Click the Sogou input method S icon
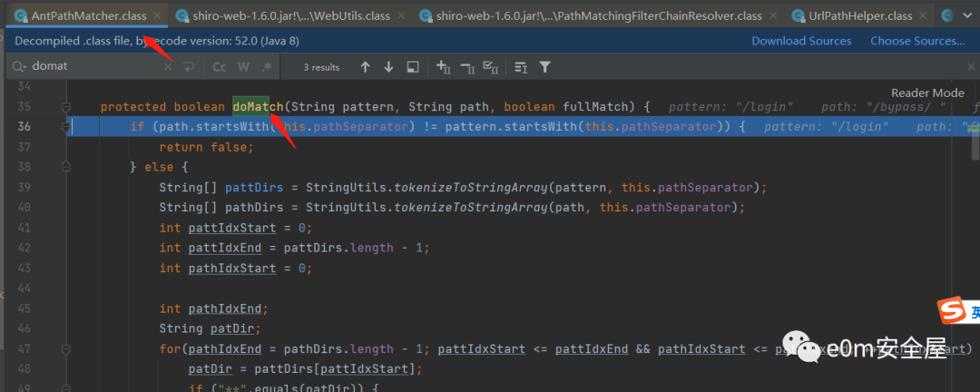 pos(951,311)
